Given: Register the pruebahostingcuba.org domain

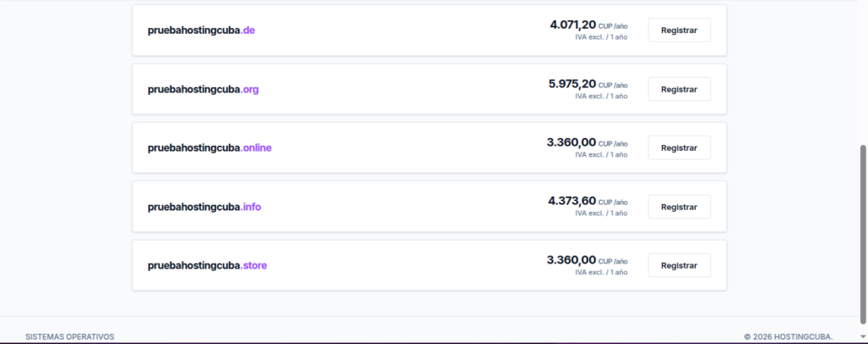Looking at the screenshot, I should pyautogui.click(x=679, y=89).
